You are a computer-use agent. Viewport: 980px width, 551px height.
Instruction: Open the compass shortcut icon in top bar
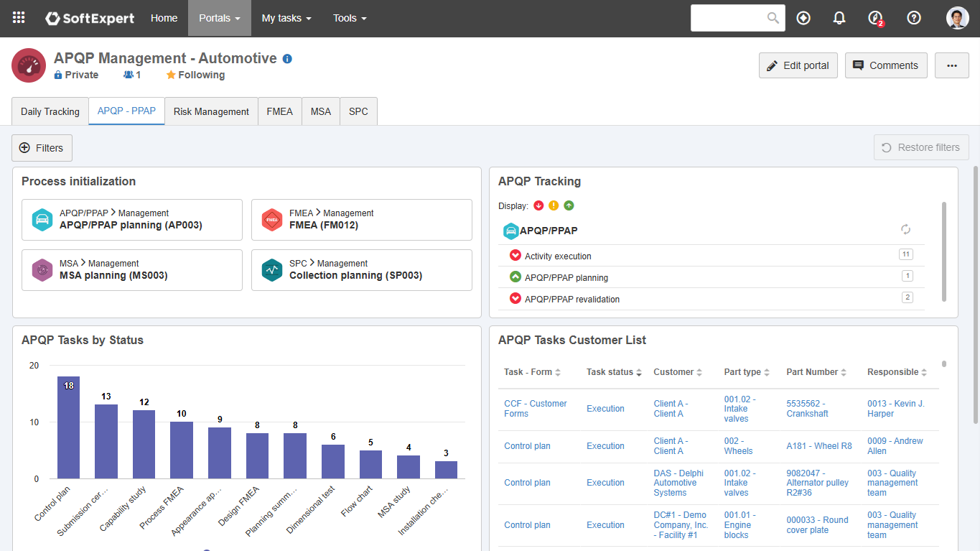click(803, 18)
